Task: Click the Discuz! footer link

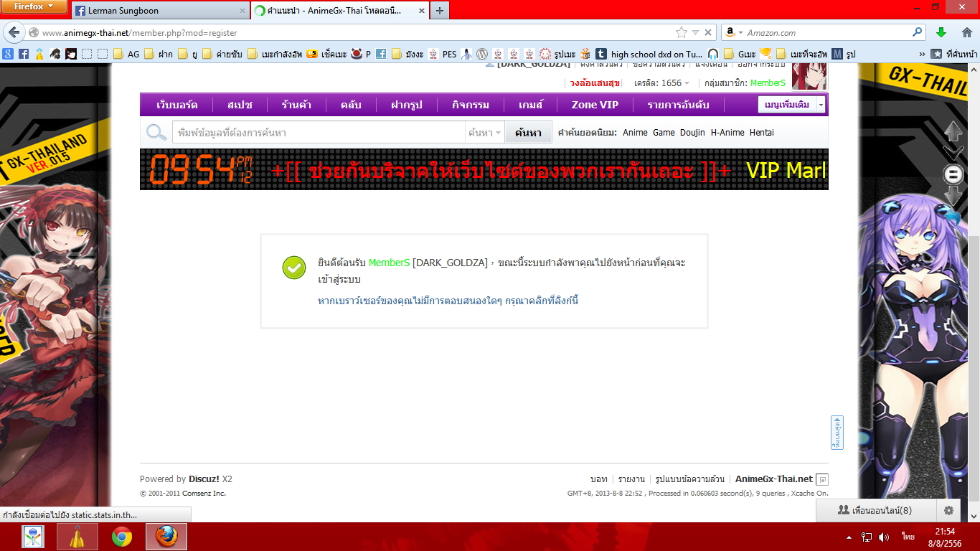Action: (x=204, y=479)
